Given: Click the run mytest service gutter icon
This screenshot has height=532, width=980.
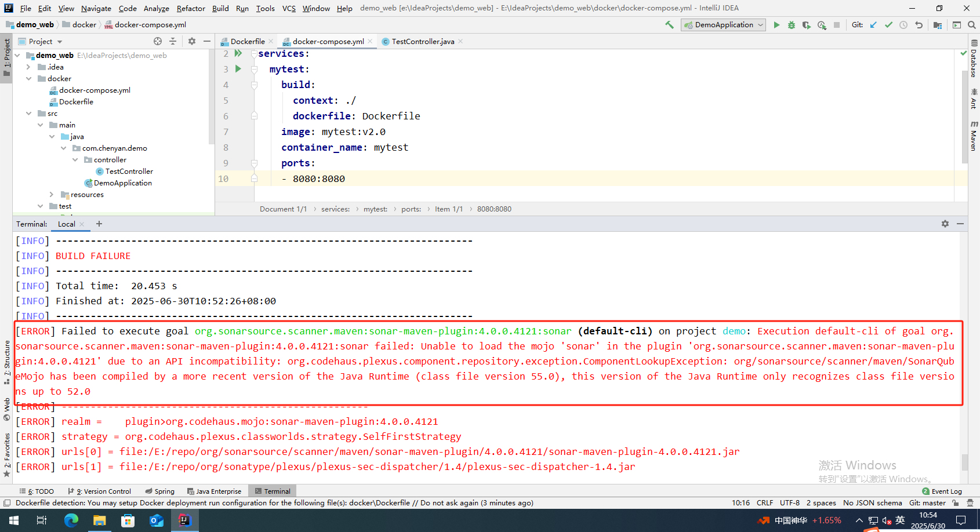Looking at the screenshot, I should pos(238,69).
